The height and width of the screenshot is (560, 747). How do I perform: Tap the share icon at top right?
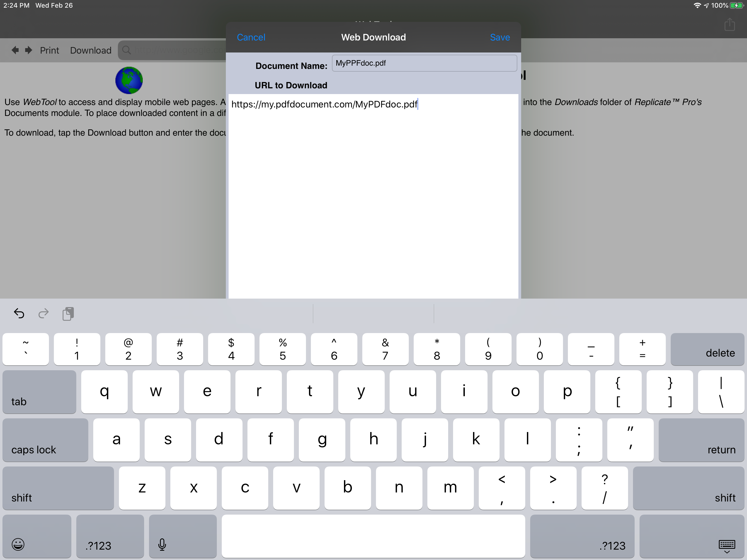tap(730, 25)
